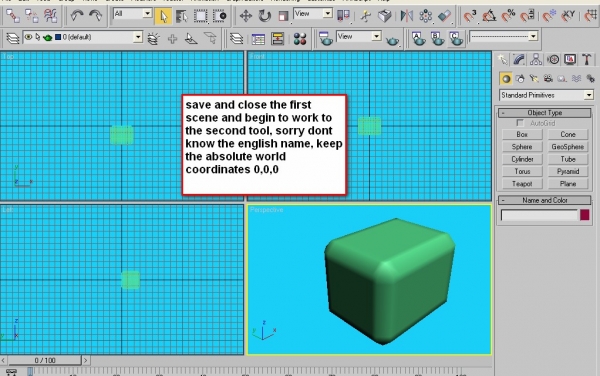
Task: Switch to the Utilities hammer tab
Action: click(587, 59)
